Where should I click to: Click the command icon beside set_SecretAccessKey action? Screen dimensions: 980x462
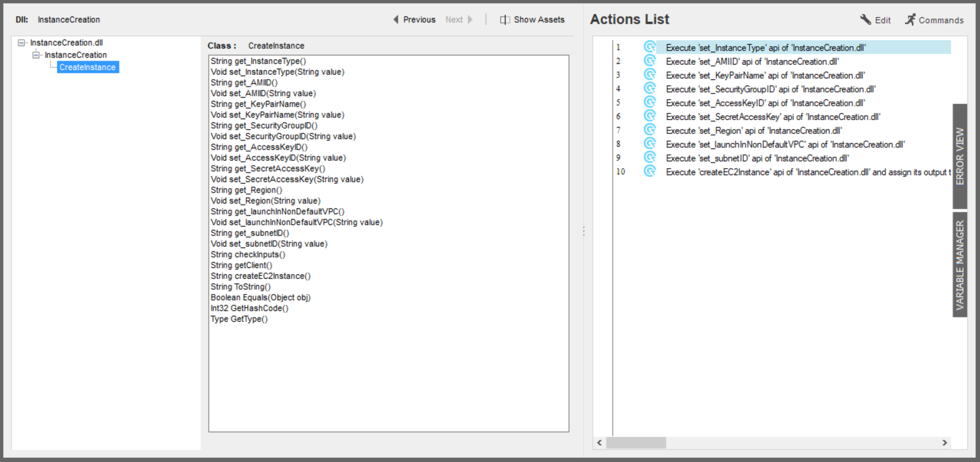pyautogui.click(x=650, y=116)
